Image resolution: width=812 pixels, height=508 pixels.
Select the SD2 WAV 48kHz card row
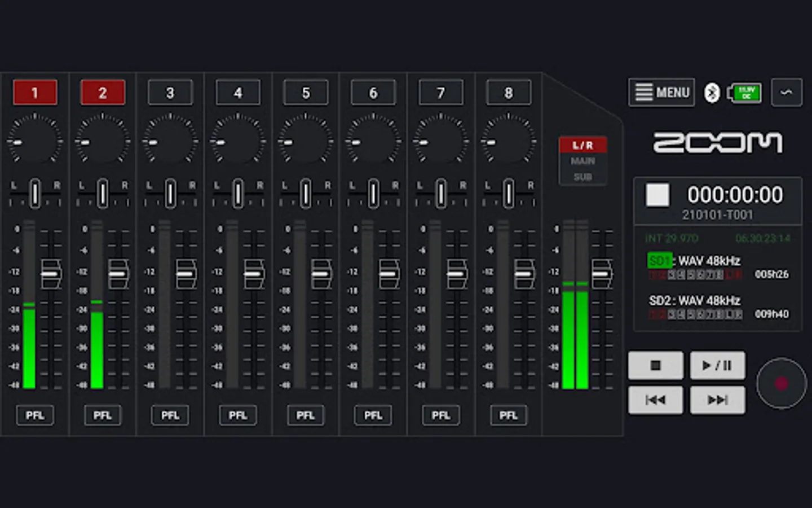tap(718, 307)
